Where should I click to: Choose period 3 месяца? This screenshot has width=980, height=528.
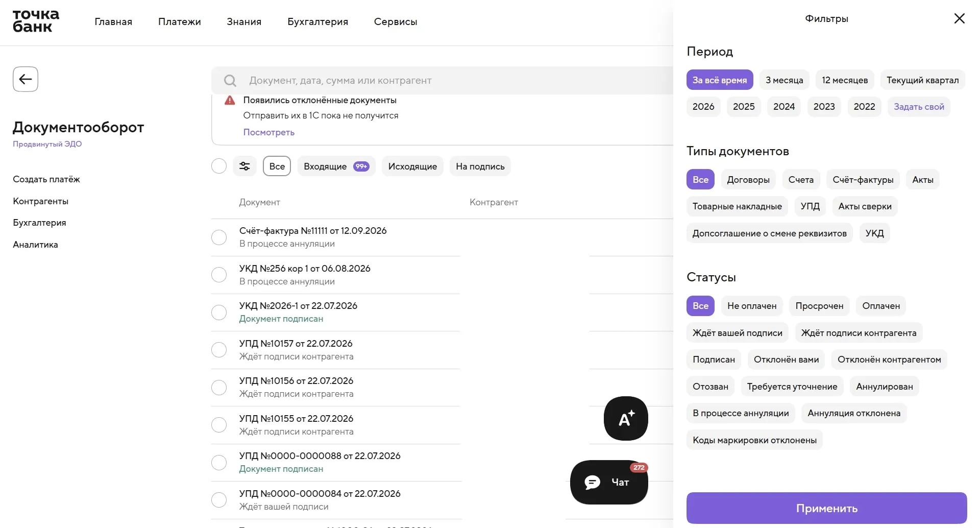785,80
